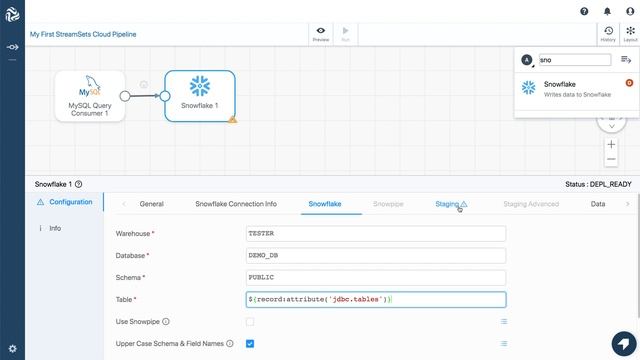Click the Run play button
Image resolution: width=640 pixels, height=360 pixels.
pyautogui.click(x=345, y=34)
